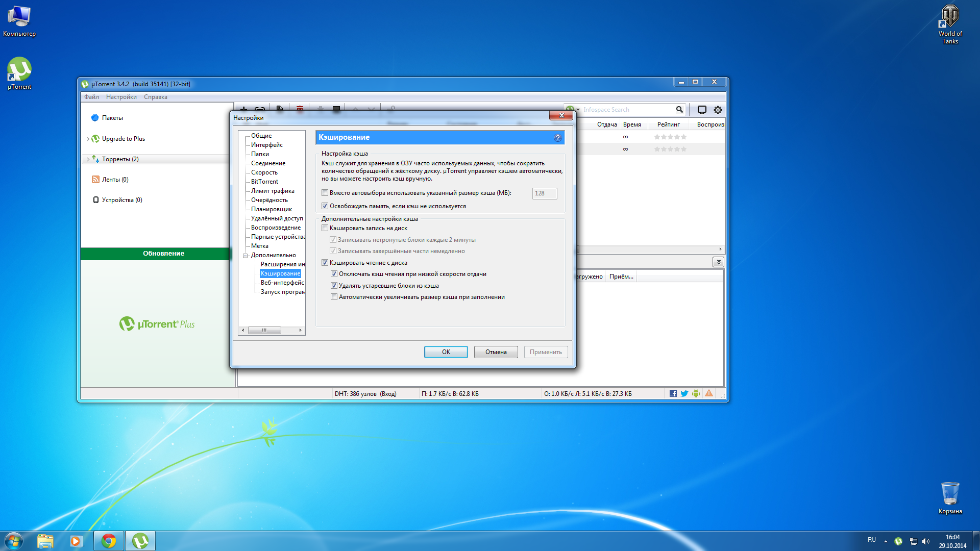Select Веб-интерфейс under Дополнительно
Viewport: 980px width, 551px height.
click(x=282, y=283)
